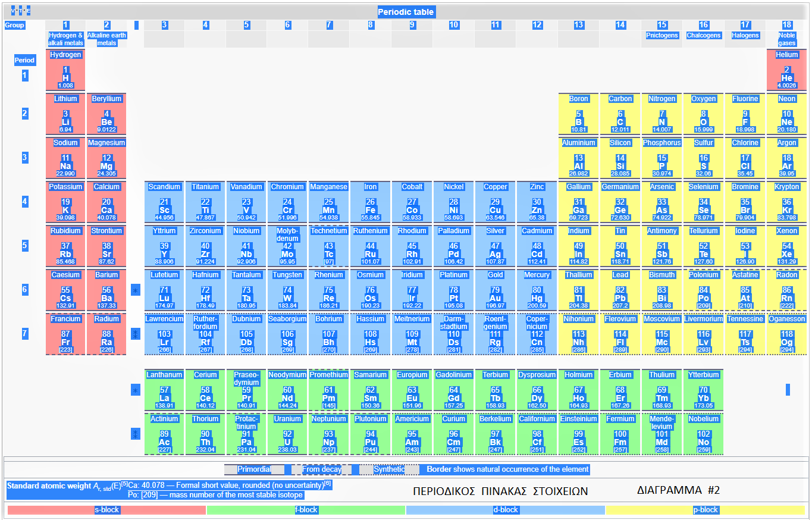Viewport: 812px width, 520px height.
Task: Open the Helium element cell
Action: tap(787, 70)
